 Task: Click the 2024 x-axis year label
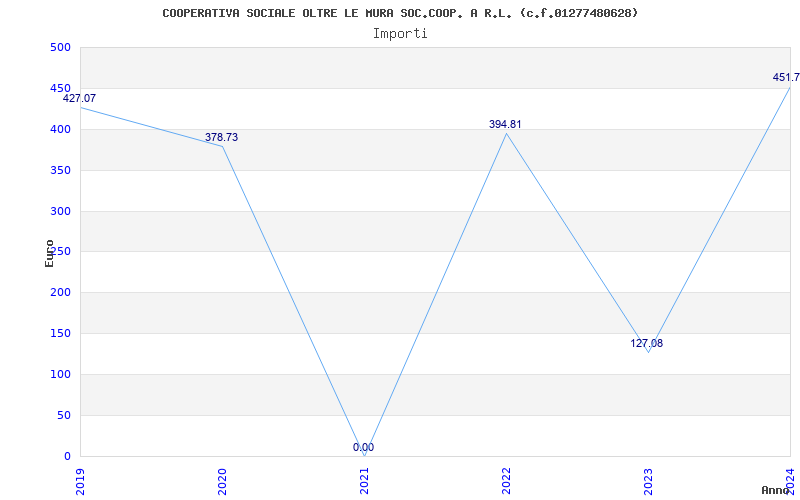[790, 481]
